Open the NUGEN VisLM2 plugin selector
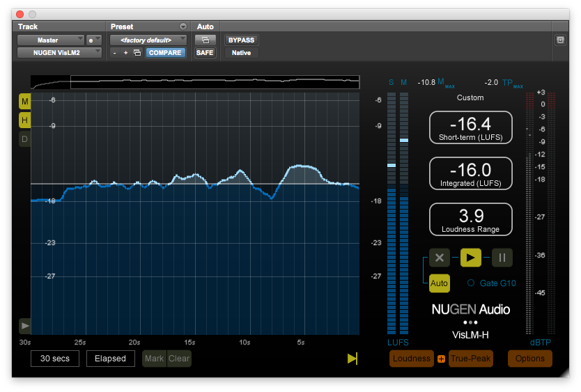This screenshot has width=581, height=392. [59, 53]
